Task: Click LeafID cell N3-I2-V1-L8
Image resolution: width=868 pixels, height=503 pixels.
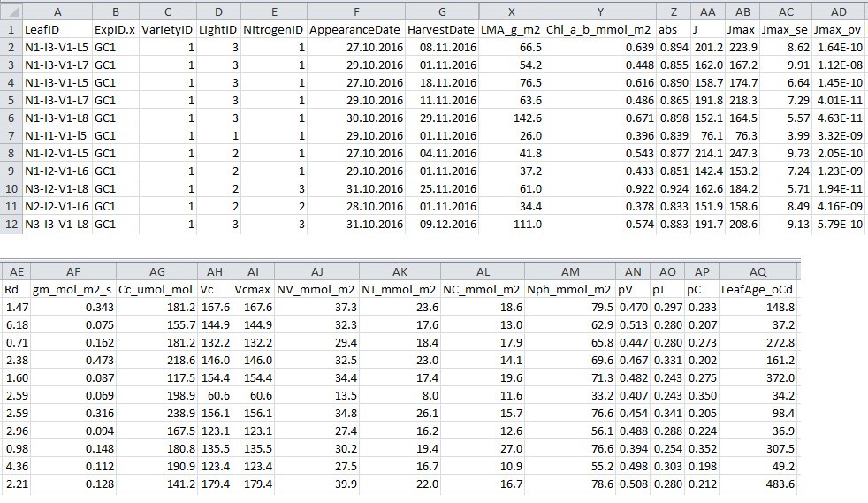Action: [x=57, y=188]
